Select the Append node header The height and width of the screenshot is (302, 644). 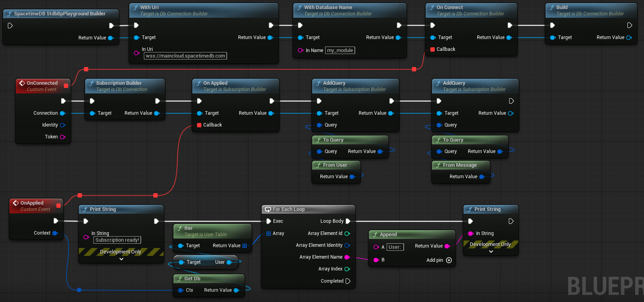pos(412,235)
